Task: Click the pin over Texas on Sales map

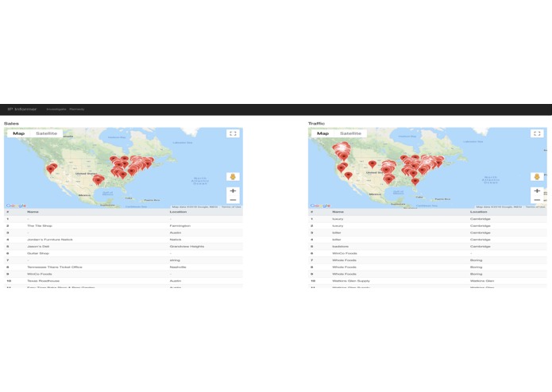Action: coord(98,180)
